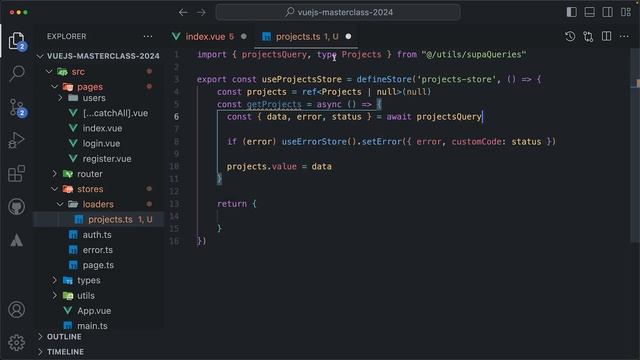Split the editor to the right
Screen dimensions: 640x360
(x=607, y=37)
